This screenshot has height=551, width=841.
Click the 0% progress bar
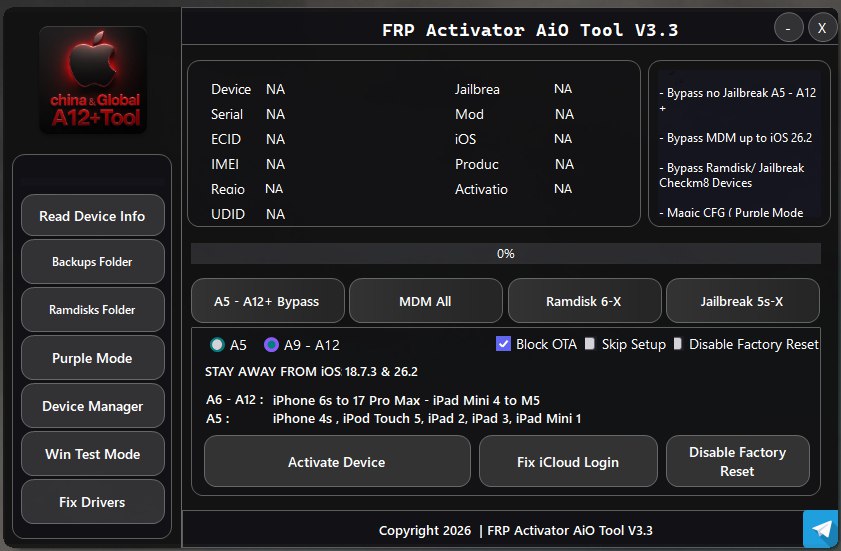coord(505,254)
